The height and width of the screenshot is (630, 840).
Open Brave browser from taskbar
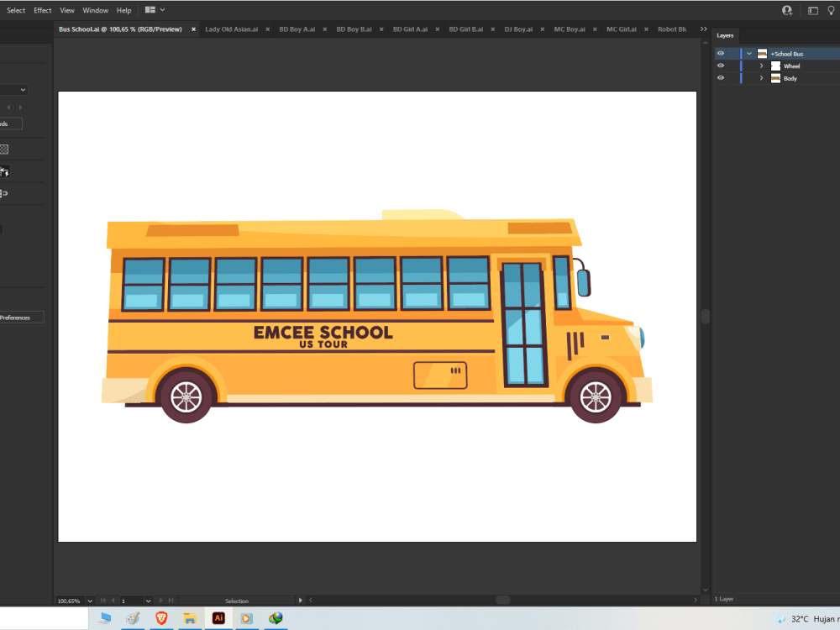(161, 618)
